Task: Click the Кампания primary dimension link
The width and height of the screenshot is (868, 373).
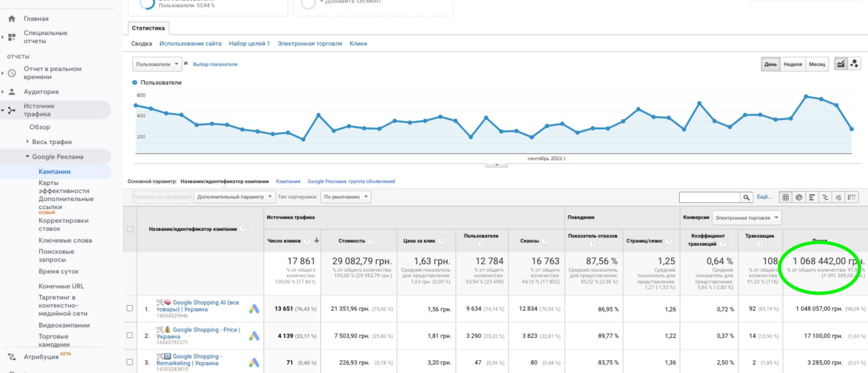Action: pyautogui.click(x=288, y=181)
